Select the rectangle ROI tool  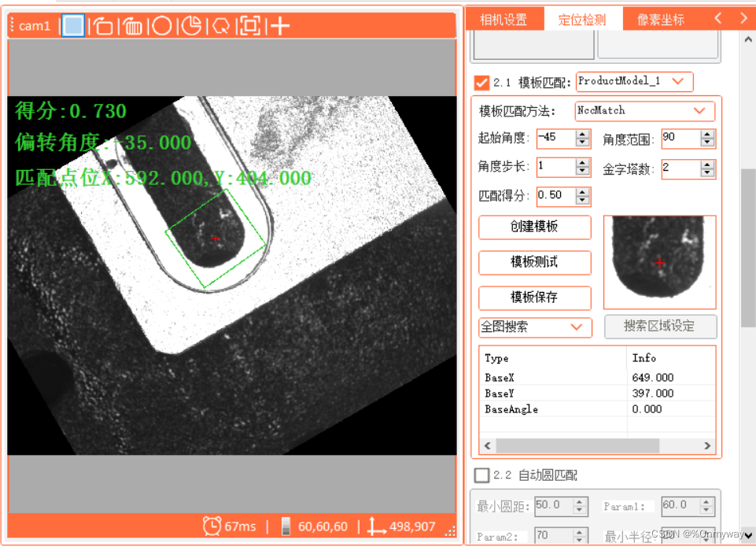(x=73, y=25)
